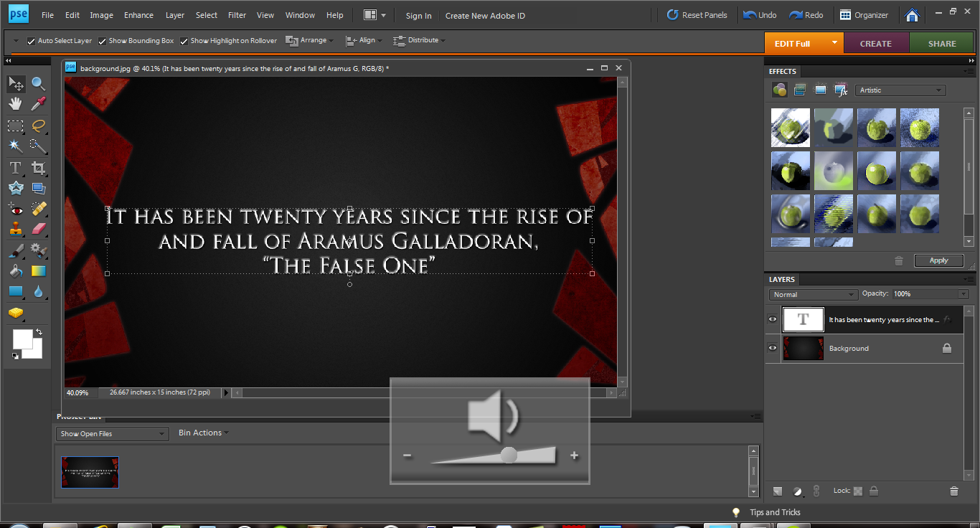Select the Lasso tool
980x528 pixels.
tap(38, 126)
